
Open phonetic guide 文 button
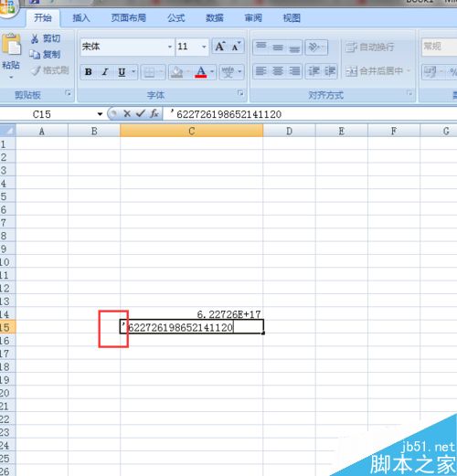click(x=228, y=72)
